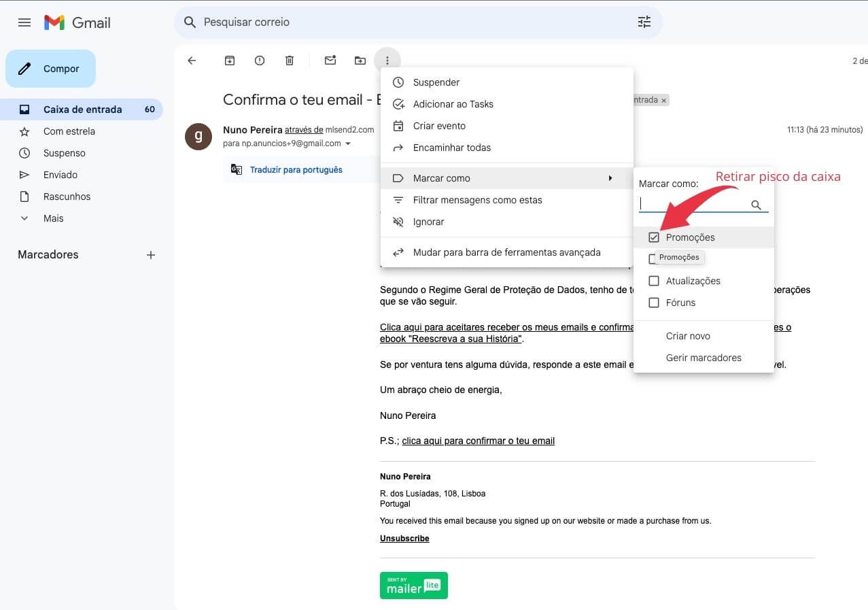868x610 pixels.
Task: Check the Atualizações checkbox
Action: [x=654, y=281]
